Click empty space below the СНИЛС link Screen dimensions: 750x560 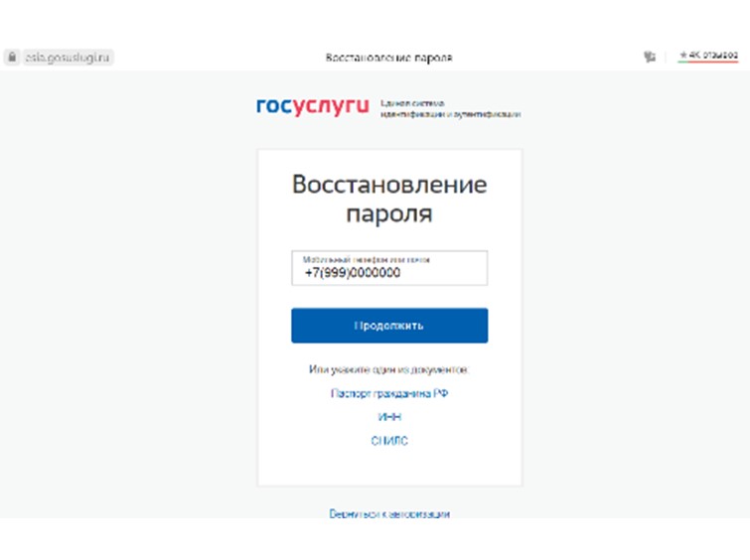388,467
